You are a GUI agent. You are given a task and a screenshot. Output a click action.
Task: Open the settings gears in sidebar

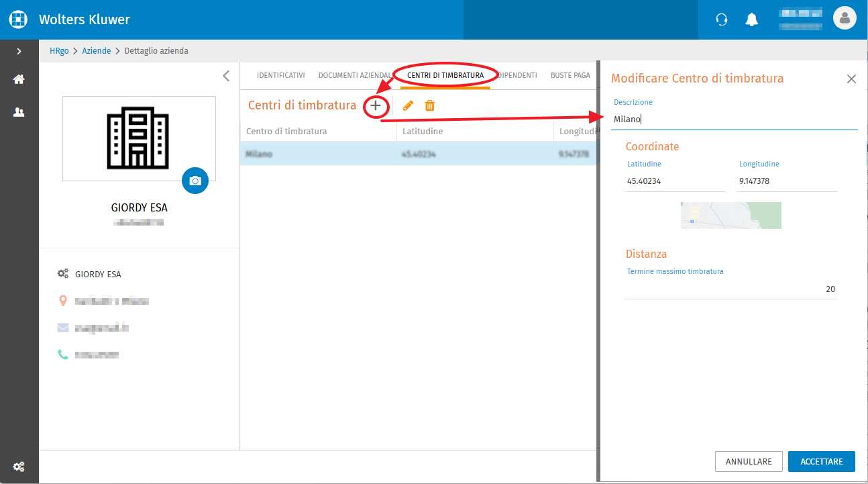pyautogui.click(x=19, y=467)
